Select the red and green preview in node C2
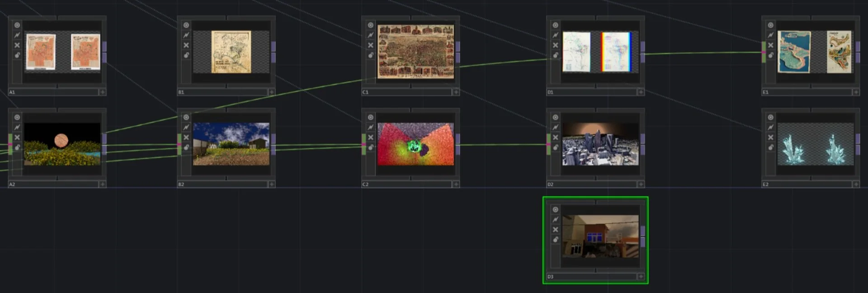The width and height of the screenshot is (868, 293). pyautogui.click(x=416, y=144)
